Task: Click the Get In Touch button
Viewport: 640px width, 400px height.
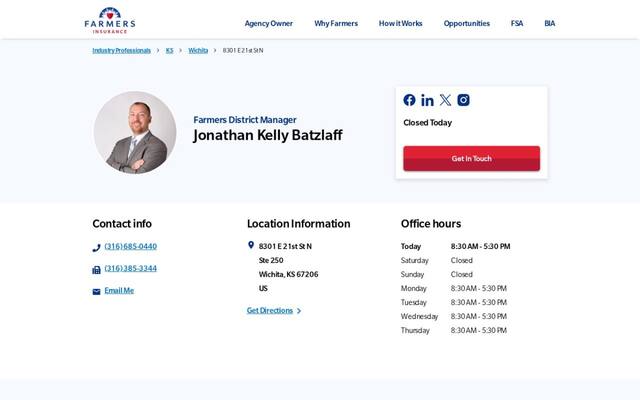Action: (x=471, y=158)
